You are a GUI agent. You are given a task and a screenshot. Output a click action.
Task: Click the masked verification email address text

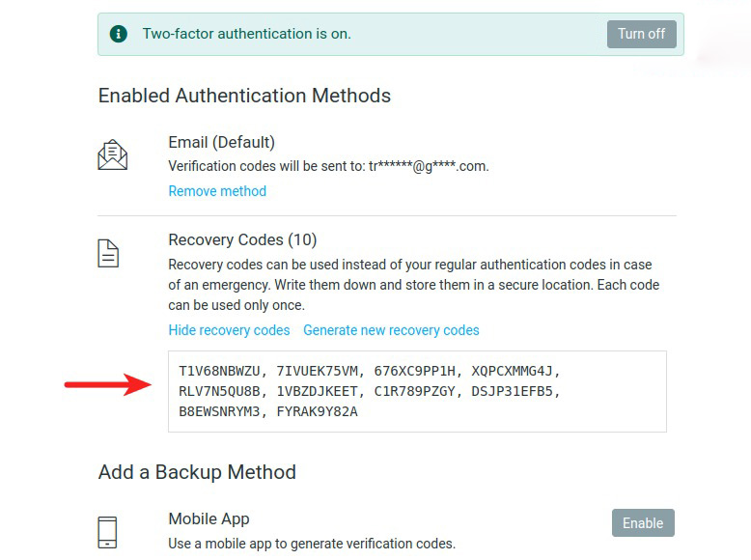click(429, 166)
